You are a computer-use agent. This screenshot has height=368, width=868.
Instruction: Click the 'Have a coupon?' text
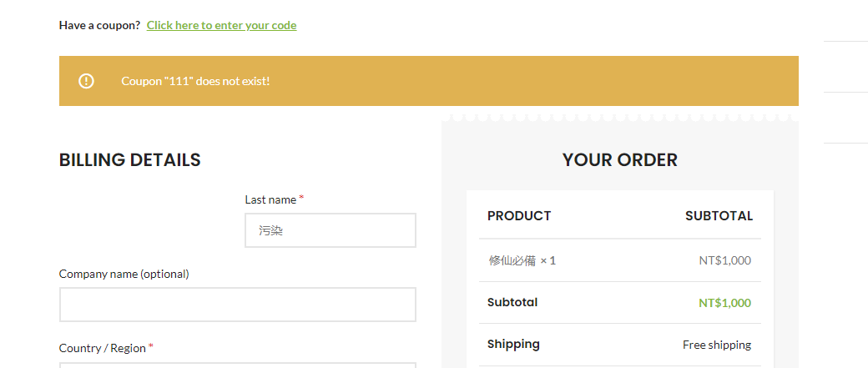coord(99,25)
